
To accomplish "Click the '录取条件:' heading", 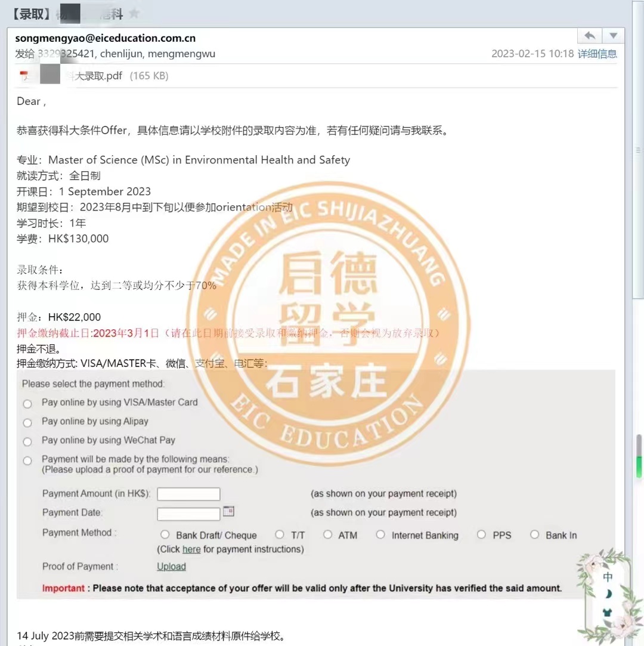I will [x=40, y=270].
